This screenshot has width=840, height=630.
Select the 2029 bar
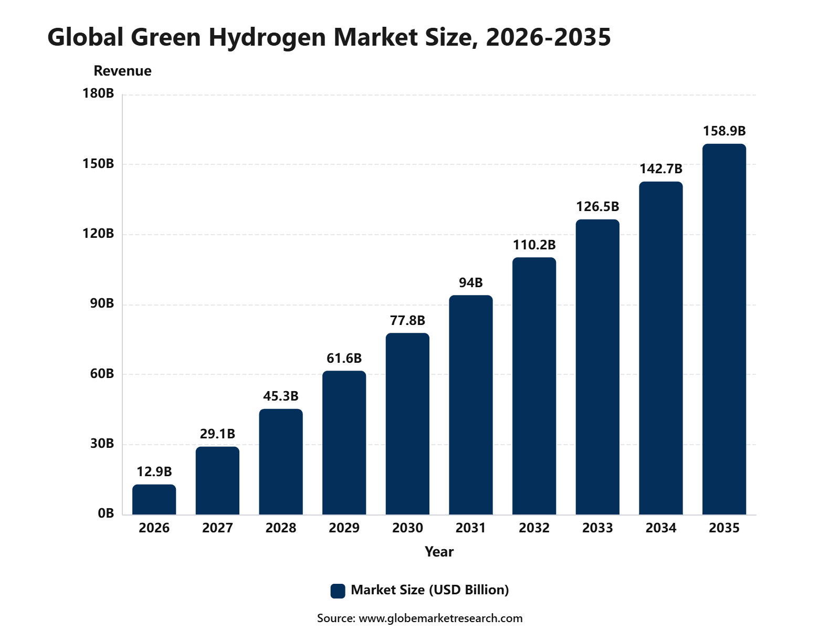[344, 443]
